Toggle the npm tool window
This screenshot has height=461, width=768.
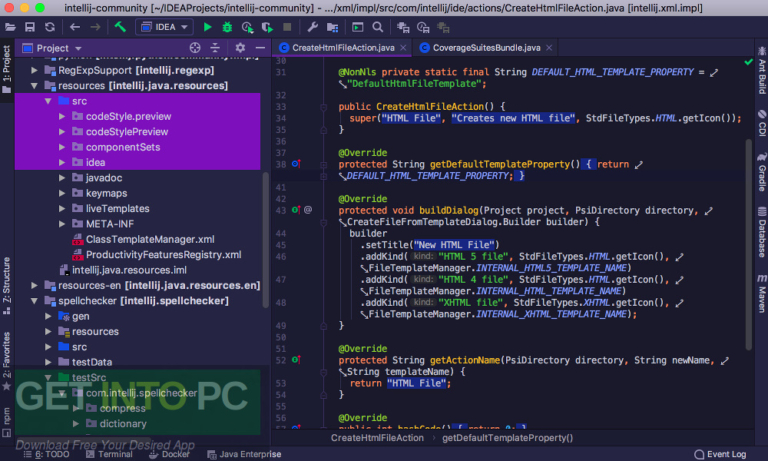pyautogui.click(x=6, y=422)
